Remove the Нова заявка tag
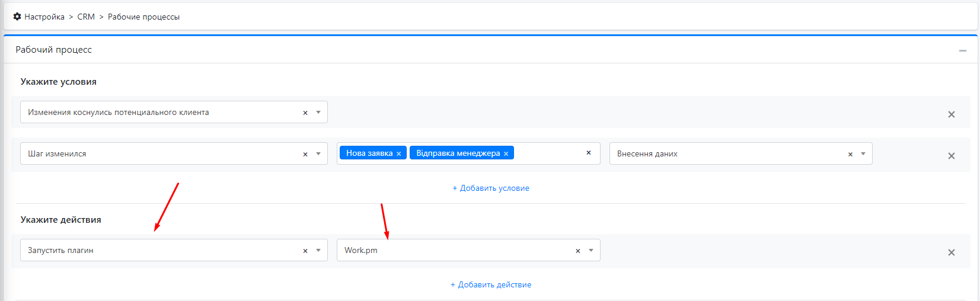 (398, 153)
